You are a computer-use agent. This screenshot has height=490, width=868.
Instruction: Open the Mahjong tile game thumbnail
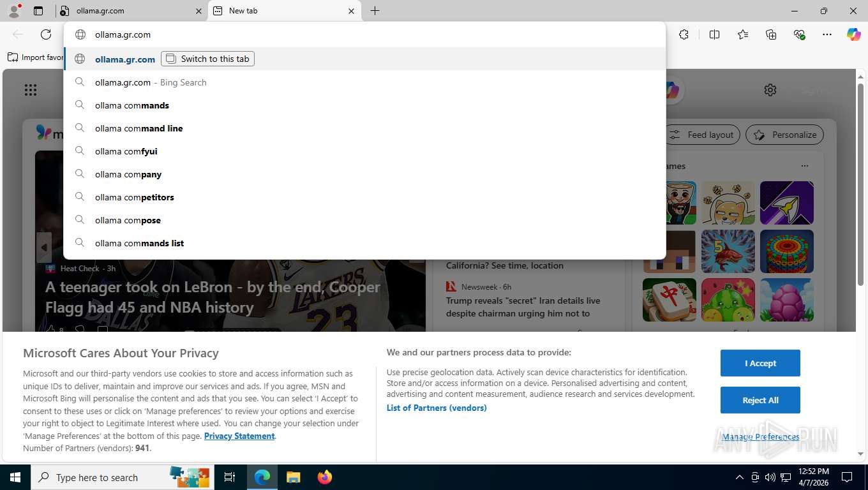[x=670, y=300]
